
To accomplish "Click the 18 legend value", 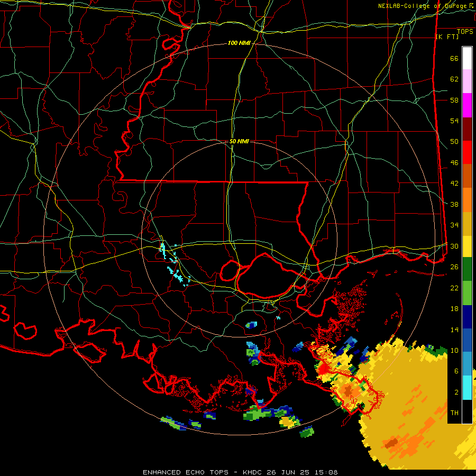I will [x=454, y=309].
